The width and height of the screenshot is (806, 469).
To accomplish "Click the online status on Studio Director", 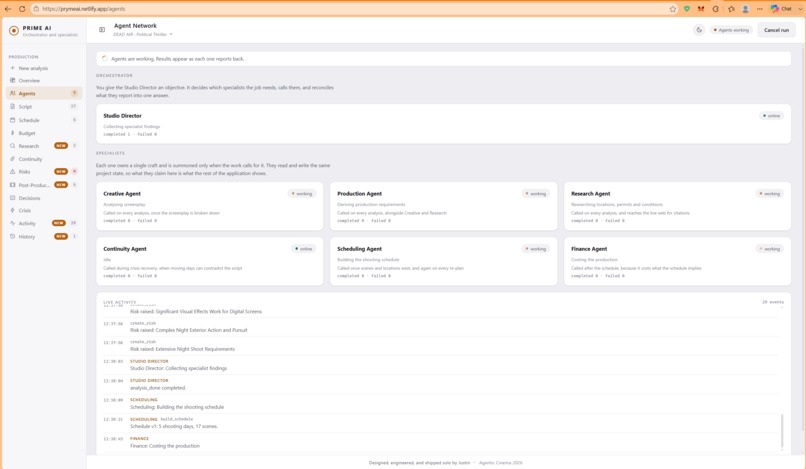I will 771,116.
